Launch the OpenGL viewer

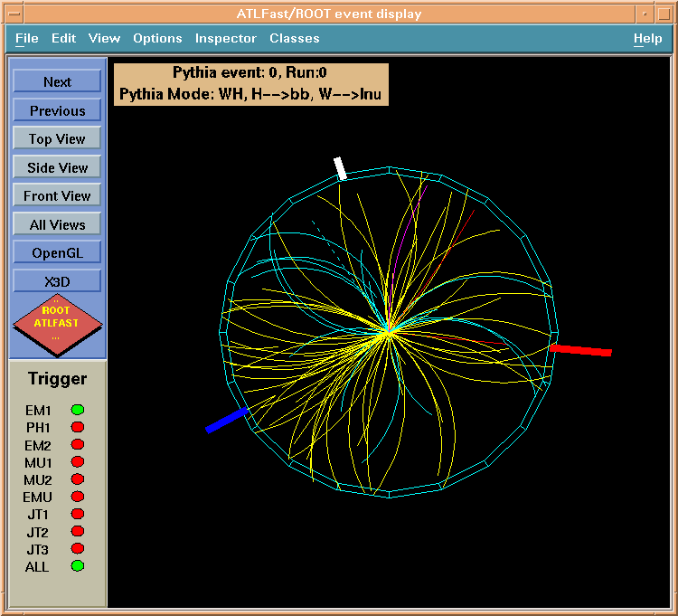coord(57,253)
